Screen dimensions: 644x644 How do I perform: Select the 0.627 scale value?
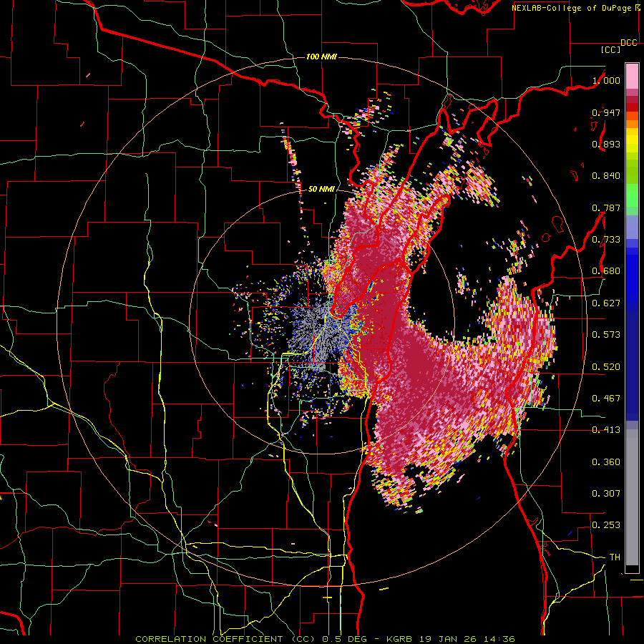coord(606,303)
